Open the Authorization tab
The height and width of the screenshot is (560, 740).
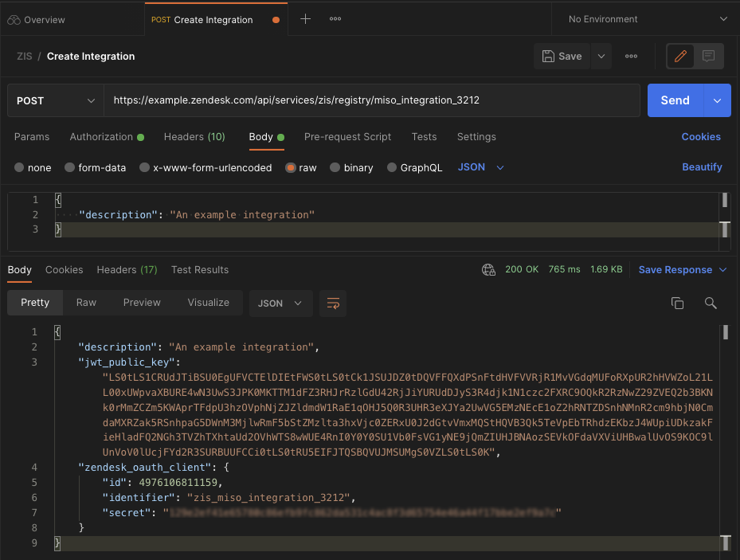pos(107,137)
